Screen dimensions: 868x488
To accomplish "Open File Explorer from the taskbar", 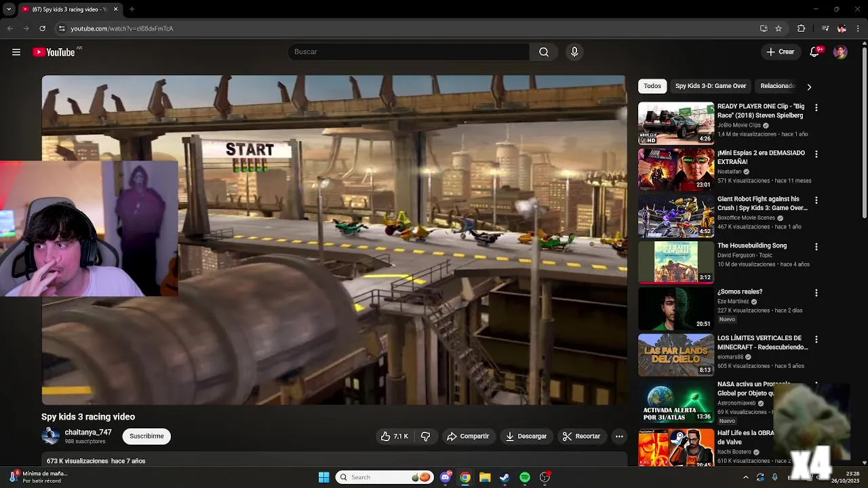I will 485,477.
